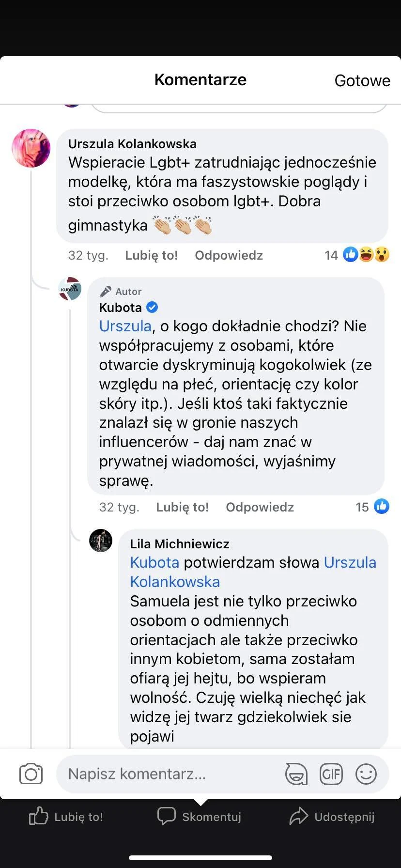
Task: Click Kubota's verified badge icon
Action: click(x=152, y=307)
